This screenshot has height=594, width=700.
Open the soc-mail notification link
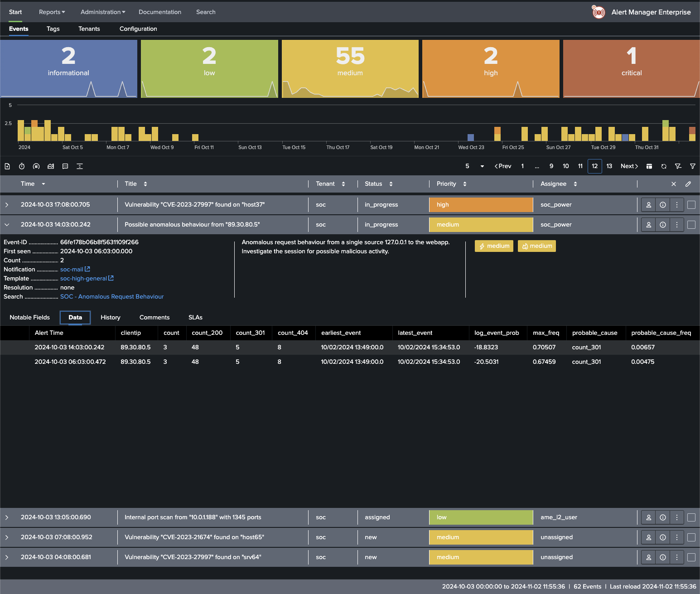[72, 269]
